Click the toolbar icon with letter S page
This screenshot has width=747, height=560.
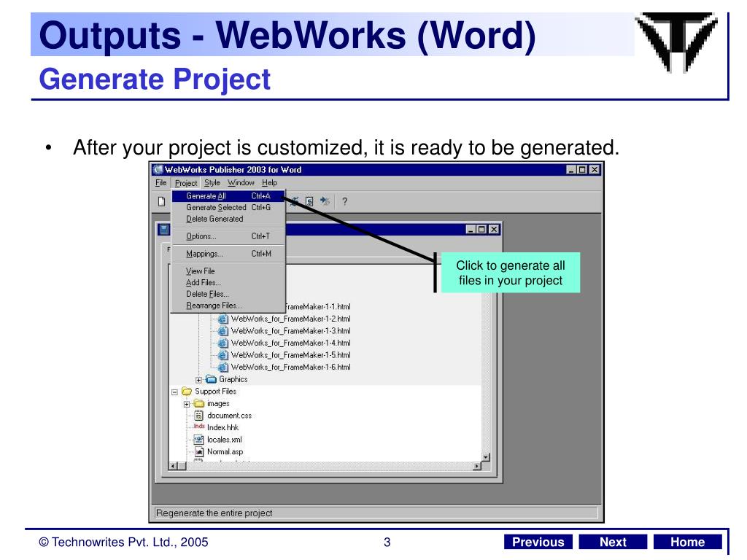coord(309,201)
